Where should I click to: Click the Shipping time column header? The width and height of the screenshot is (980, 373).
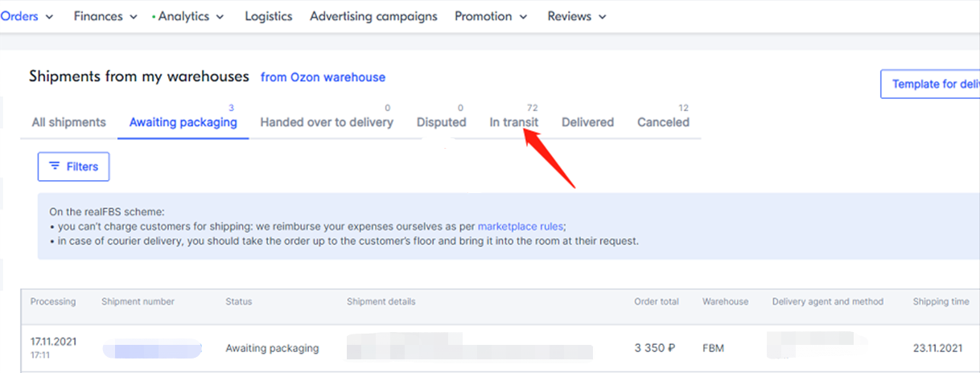point(941,301)
